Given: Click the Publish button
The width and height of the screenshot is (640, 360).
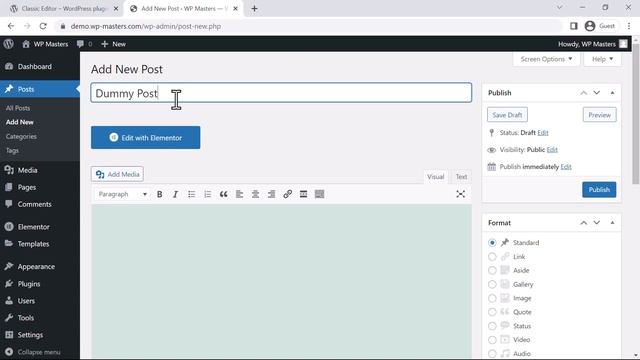Looking at the screenshot, I should (x=599, y=190).
